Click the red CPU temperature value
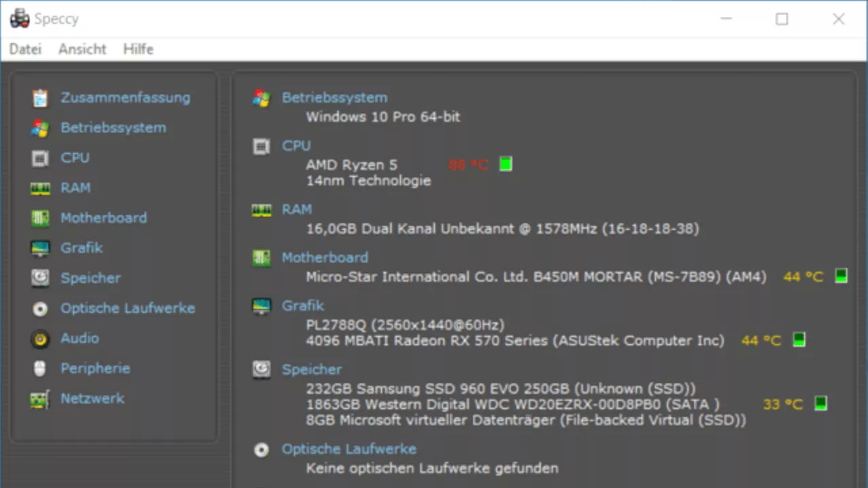 468,165
